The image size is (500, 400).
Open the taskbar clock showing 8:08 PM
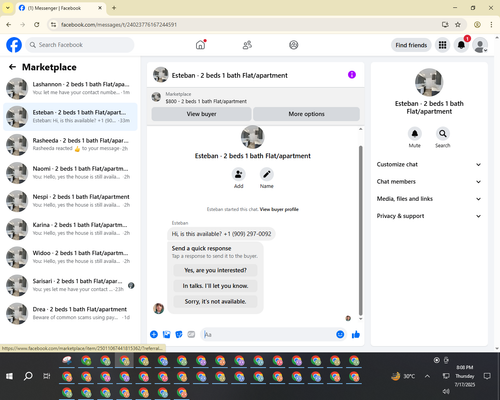(465, 376)
